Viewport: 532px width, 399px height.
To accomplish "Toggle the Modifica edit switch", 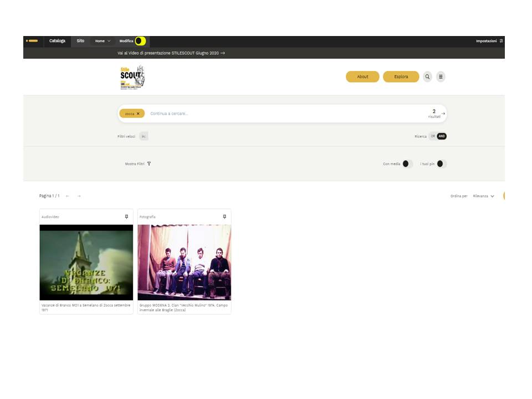I will pyautogui.click(x=140, y=41).
